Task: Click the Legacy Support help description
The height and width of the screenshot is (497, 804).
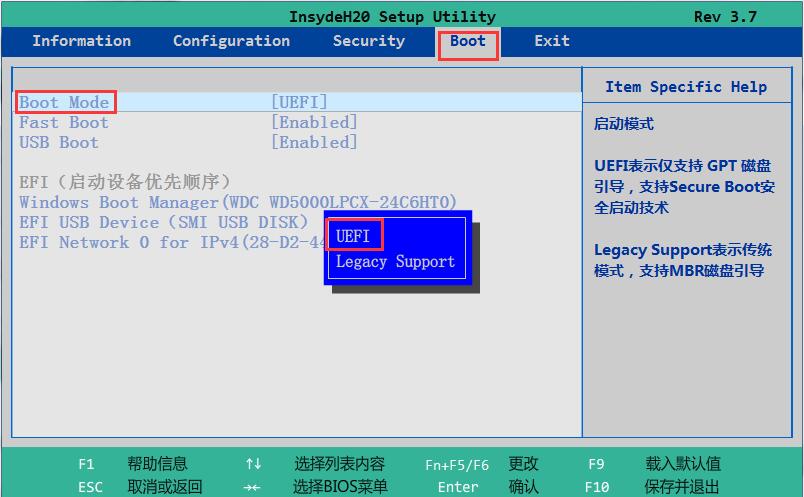Action: 683,260
